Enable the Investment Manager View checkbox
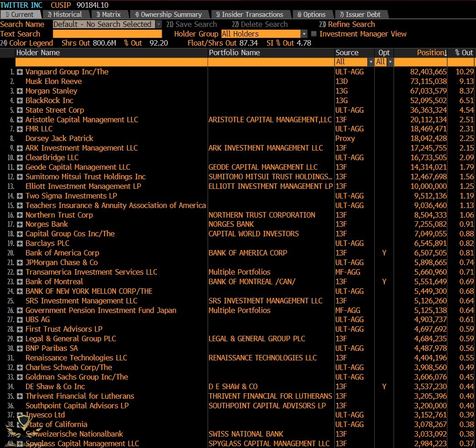 (x=314, y=34)
